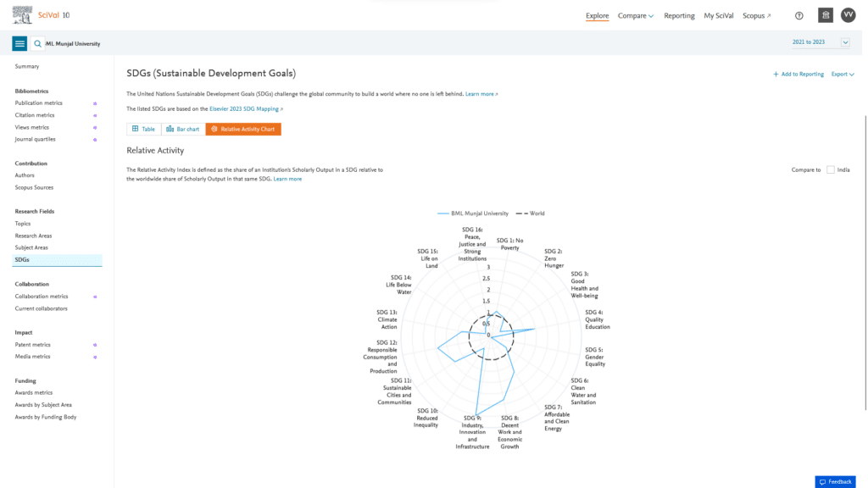Click Add to Reporting
The height and width of the screenshot is (488, 868).
pos(798,75)
